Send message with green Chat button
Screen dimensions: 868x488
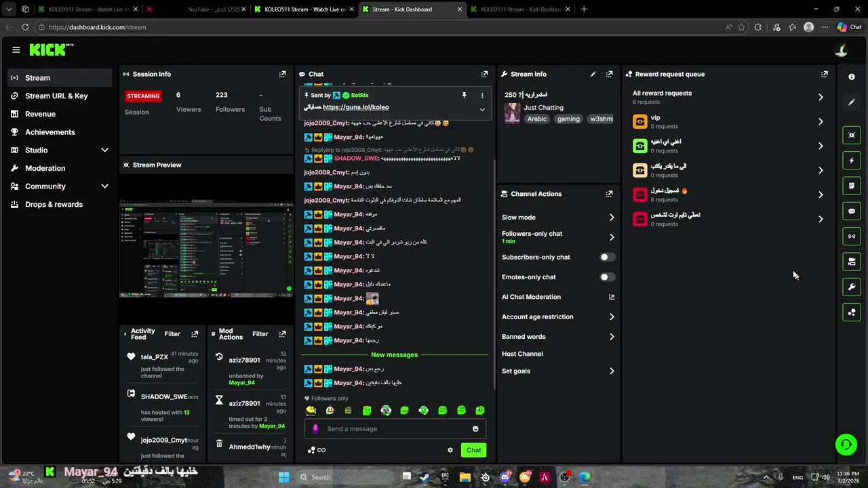[x=473, y=450]
